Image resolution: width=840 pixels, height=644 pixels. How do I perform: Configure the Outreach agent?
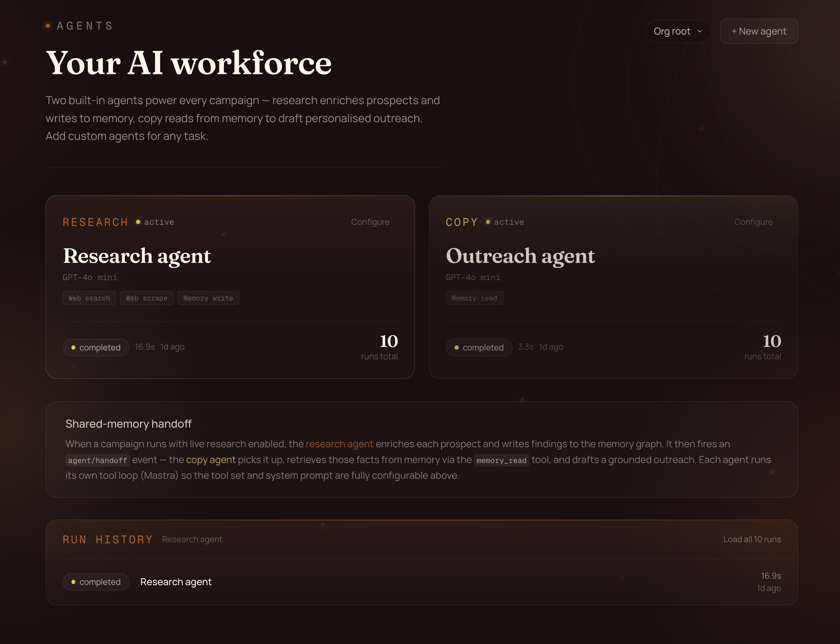pos(753,222)
